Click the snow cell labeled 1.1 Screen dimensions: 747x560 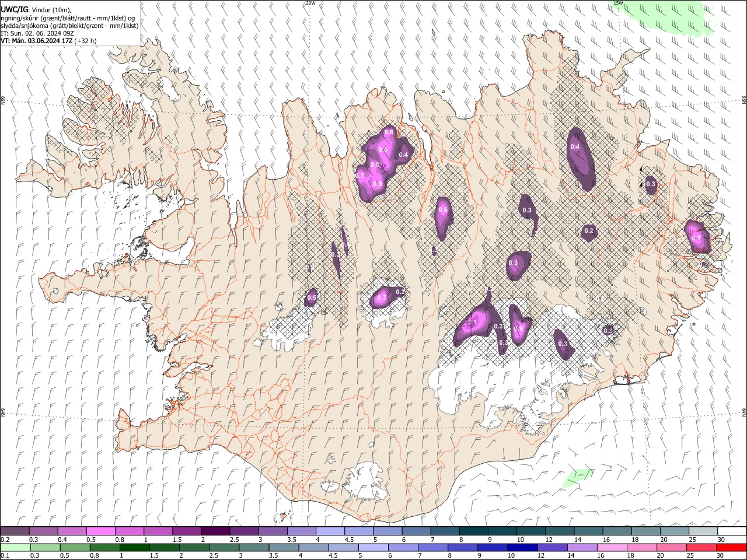[x=473, y=323]
